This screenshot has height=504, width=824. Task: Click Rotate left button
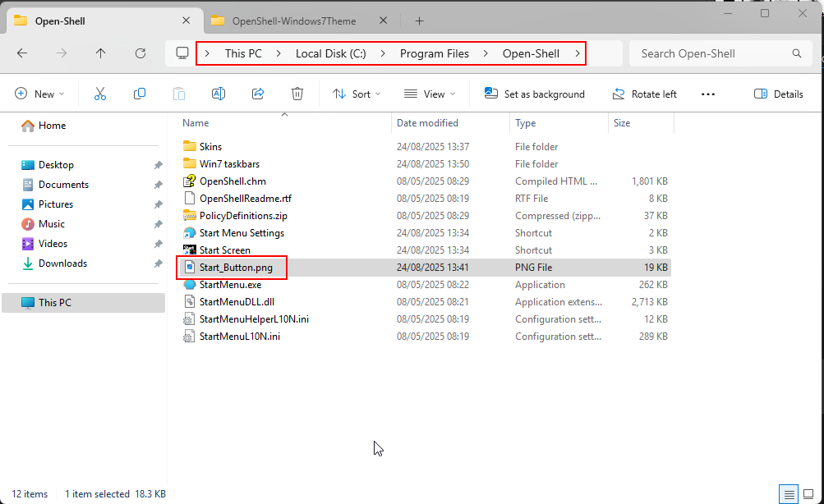coord(645,94)
